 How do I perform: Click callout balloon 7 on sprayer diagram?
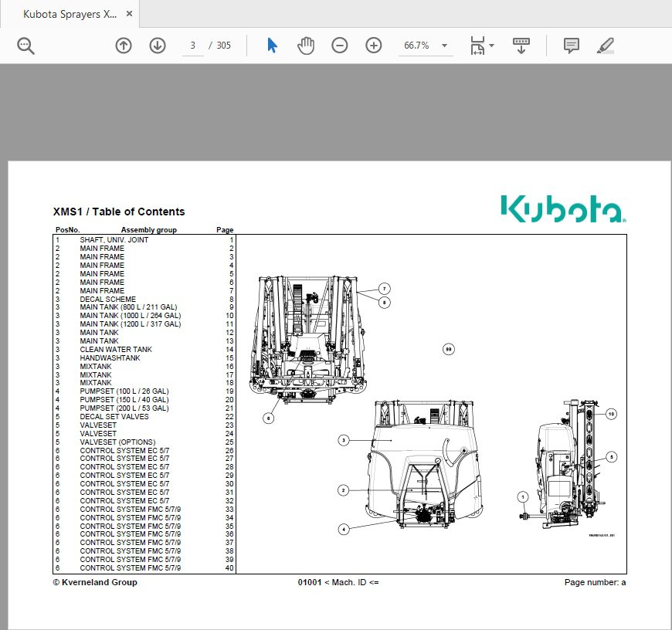tap(384, 289)
